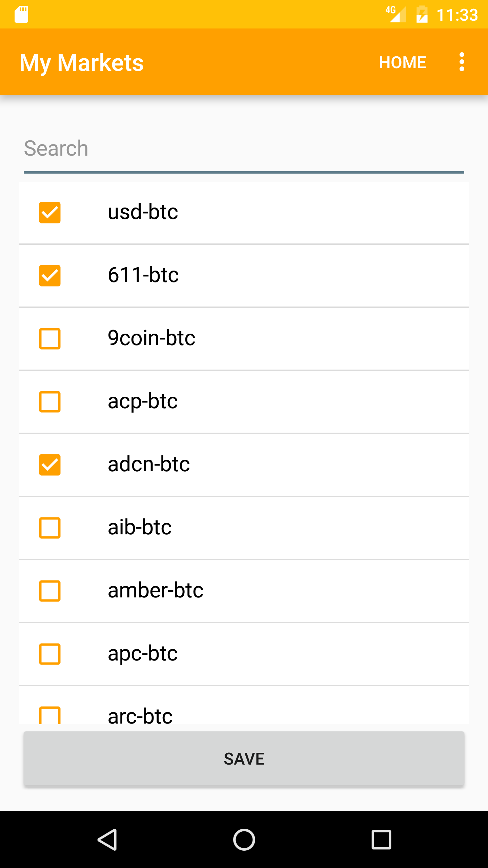The height and width of the screenshot is (868, 488).
Task: Tap the recent apps square icon
Action: click(381, 840)
